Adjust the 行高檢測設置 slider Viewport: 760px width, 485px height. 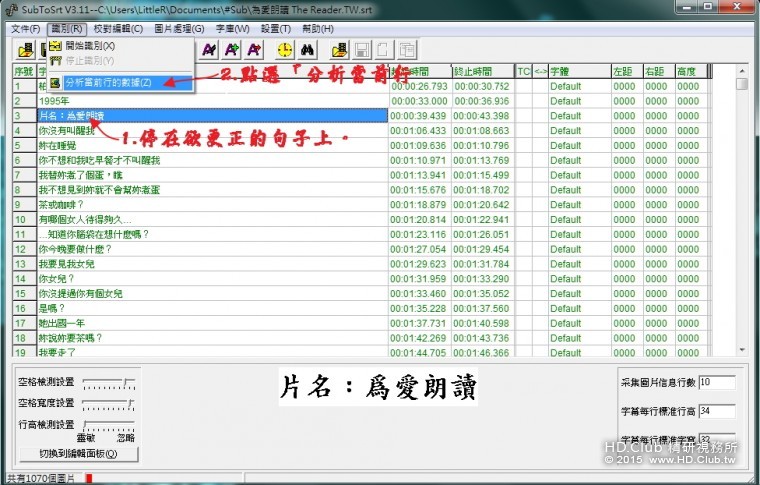(109, 426)
